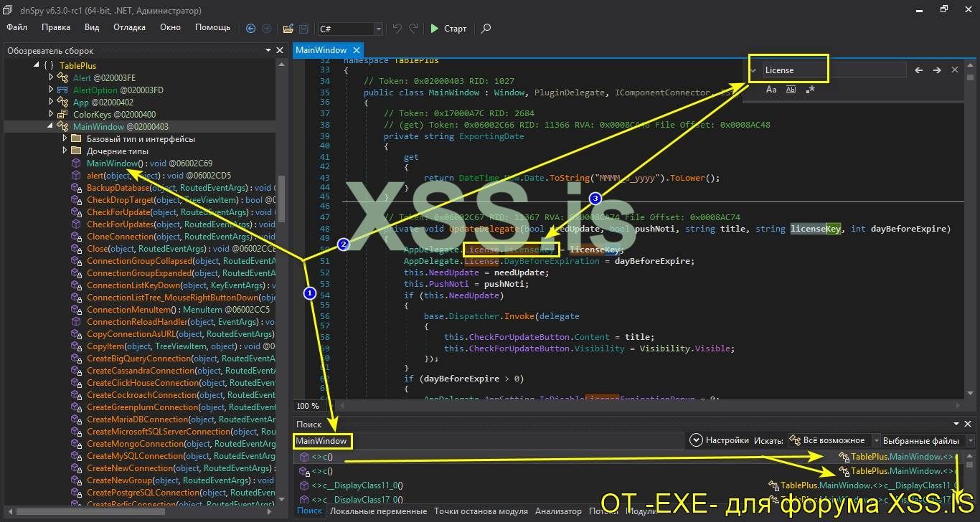Switch to Локальные переменные tab
The height and width of the screenshot is (522, 980).
pyautogui.click(x=378, y=511)
